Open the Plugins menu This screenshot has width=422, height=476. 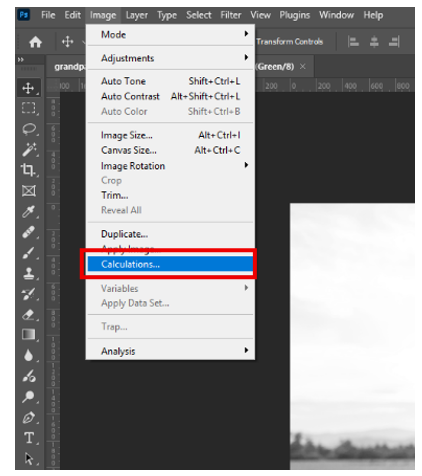click(x=295, y=15)
